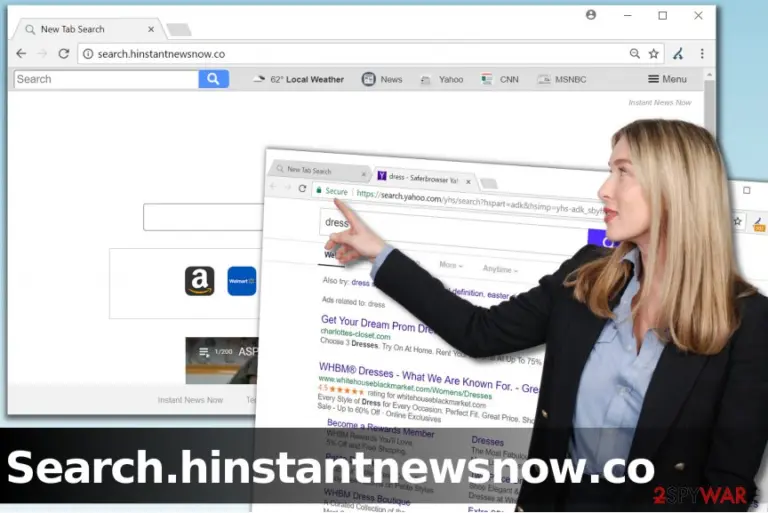Open the Chrome three-dot menu

click(x=702, y=53)
